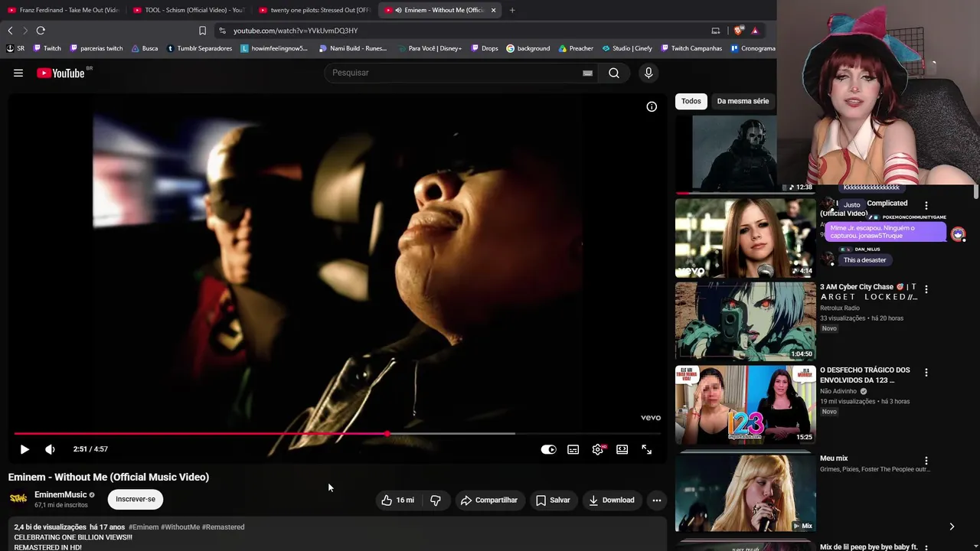Viewport: 980px width, 551px height.
Task: Open the Meu mix playlist thumbnail
Action: pyautogui.click(x=745, y=491)
